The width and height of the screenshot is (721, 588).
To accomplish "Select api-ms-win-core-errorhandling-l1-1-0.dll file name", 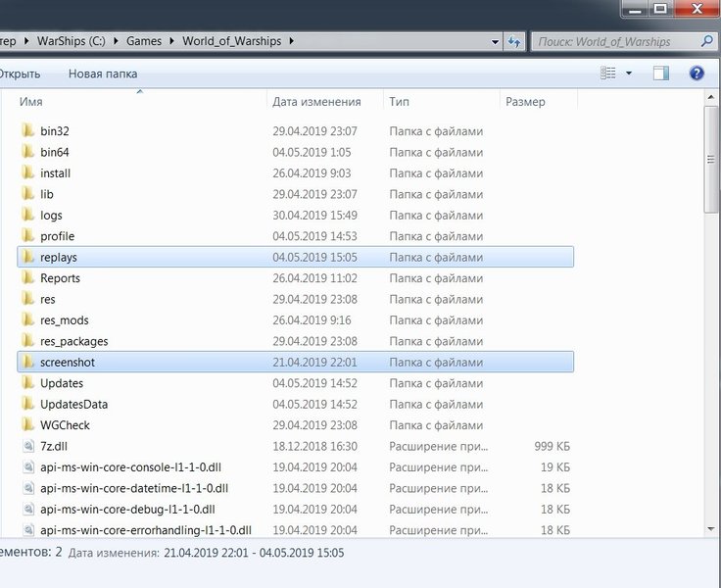I will pyautogui.click(x=146, y=530).
